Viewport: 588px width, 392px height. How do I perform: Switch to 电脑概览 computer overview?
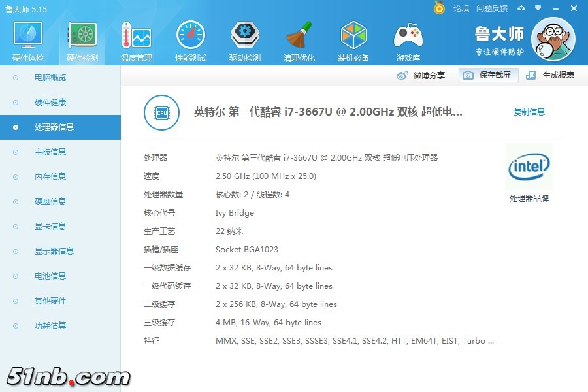coord(50,78)
